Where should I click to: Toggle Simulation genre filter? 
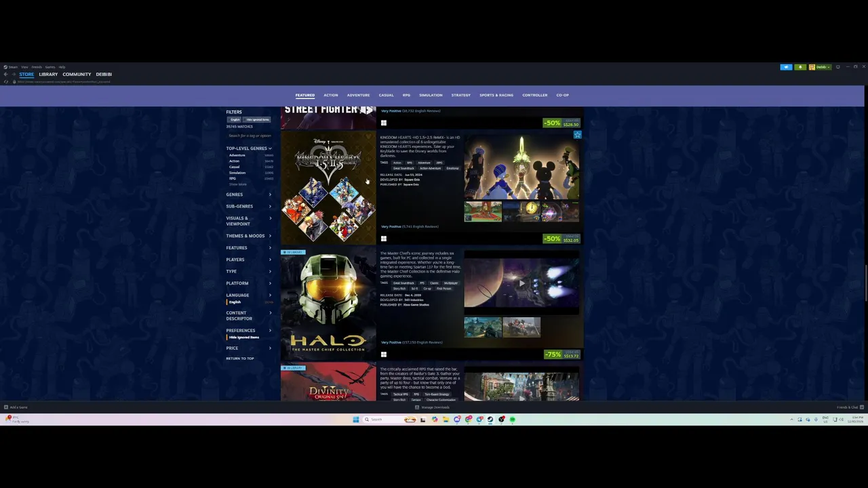(x=237, y=173)
